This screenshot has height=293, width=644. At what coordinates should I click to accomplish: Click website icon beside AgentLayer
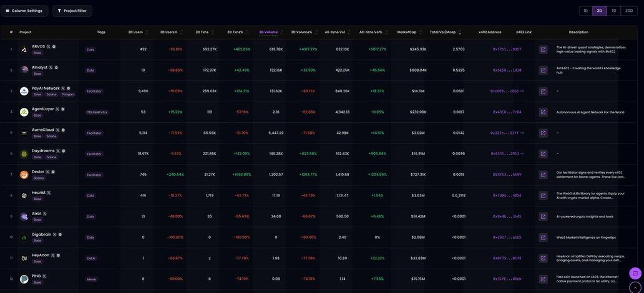click(63, 109)
